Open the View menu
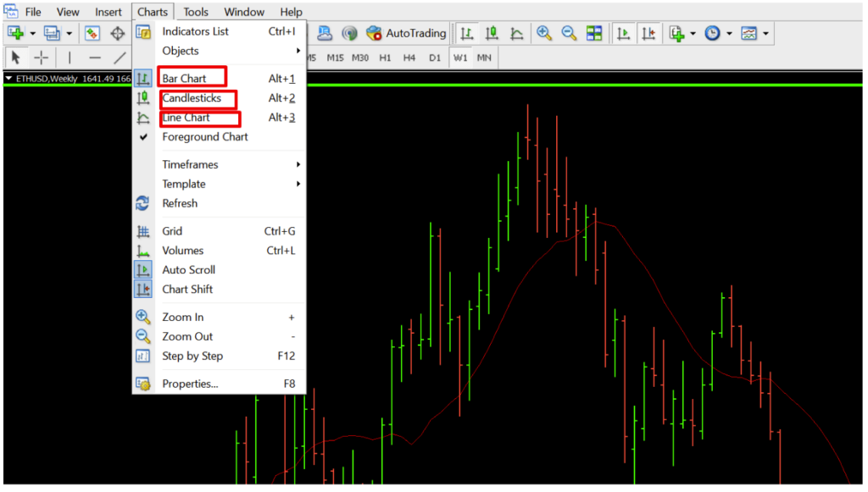The width and height of the screenshot is (868, 492). [68, 12]
